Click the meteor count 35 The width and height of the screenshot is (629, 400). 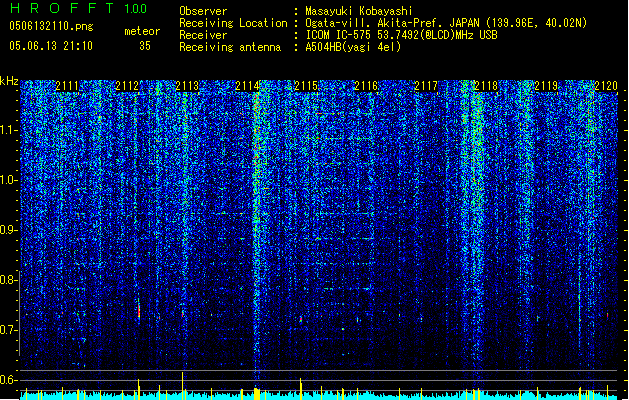pyautogui.click(x=145, y=46)
